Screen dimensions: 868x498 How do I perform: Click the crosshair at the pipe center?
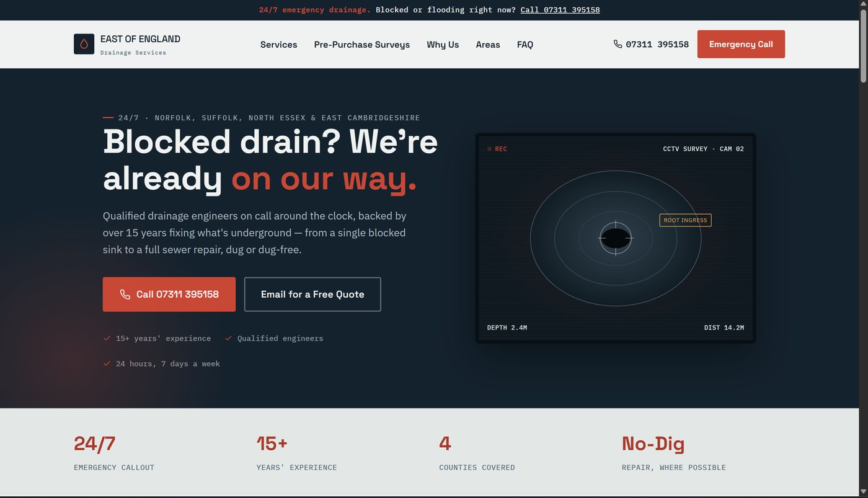[x=616, y=238]
